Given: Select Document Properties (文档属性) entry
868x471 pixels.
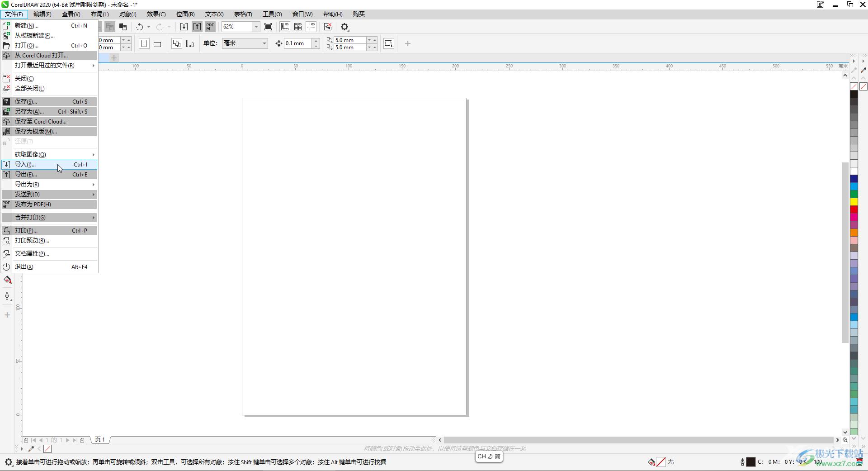Looking at the screenshot, I should click(49, 254).
